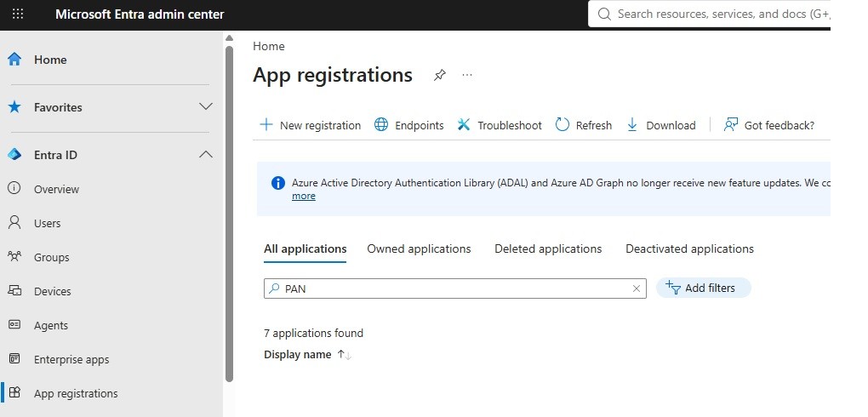The height and width of the screenshot is (417, 868).
Task: Pin the App registrations page
Action: [440, 75]
